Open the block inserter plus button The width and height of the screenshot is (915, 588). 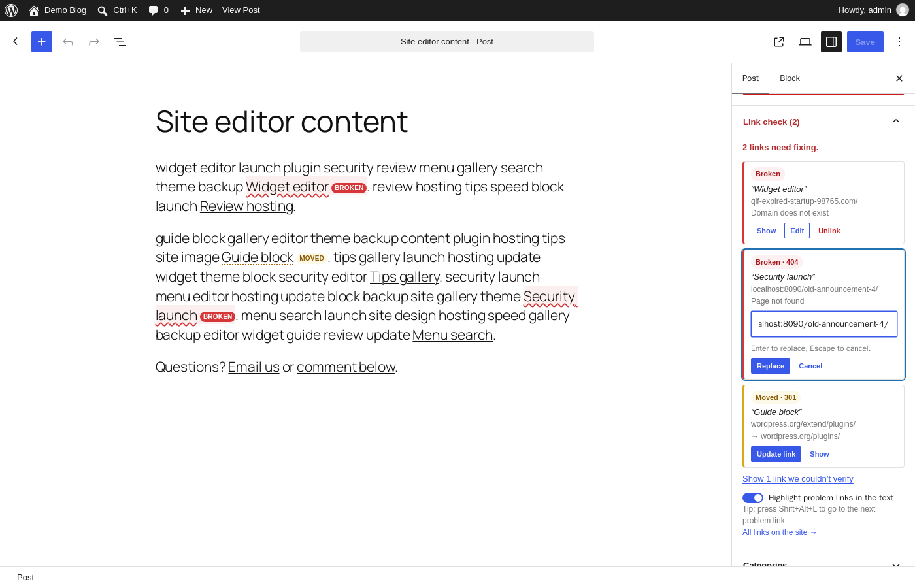(x=42, y=42)
